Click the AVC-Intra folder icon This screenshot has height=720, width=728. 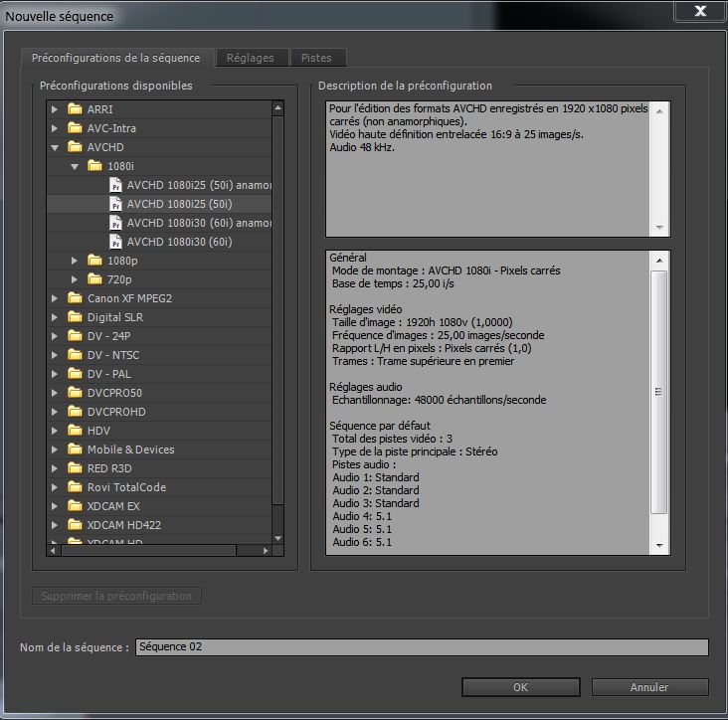point(75,127)
